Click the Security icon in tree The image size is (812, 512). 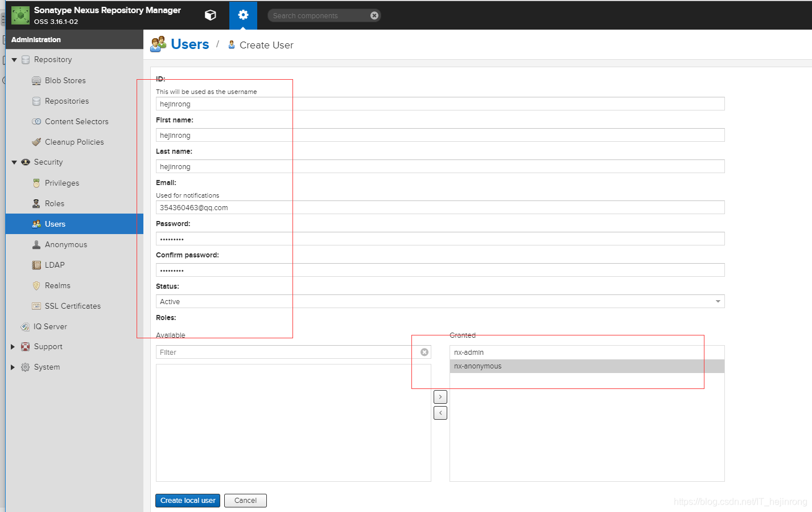tap(26, 162)
